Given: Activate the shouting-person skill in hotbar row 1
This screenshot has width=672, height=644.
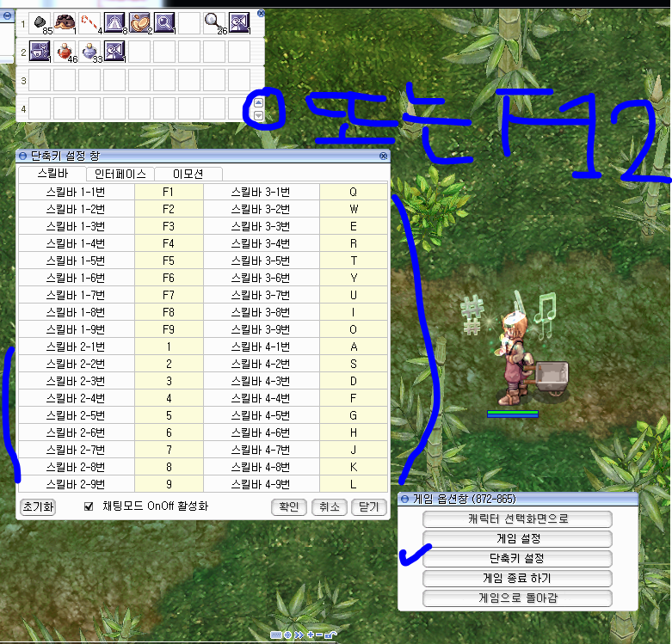Looking at the screenshot, I should 239,22.
